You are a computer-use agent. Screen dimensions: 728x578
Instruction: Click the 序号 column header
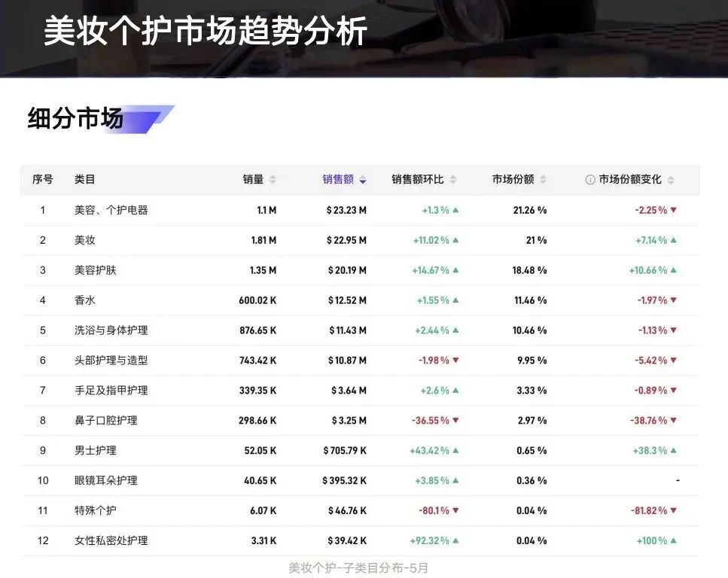(43, 179)
